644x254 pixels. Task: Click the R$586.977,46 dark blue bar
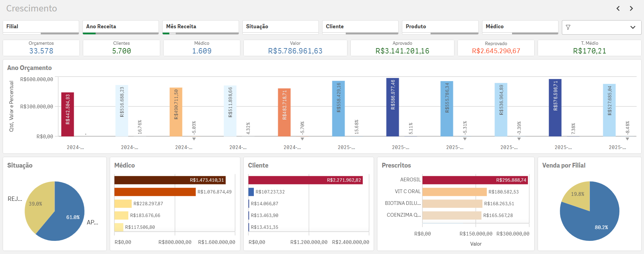393,108
